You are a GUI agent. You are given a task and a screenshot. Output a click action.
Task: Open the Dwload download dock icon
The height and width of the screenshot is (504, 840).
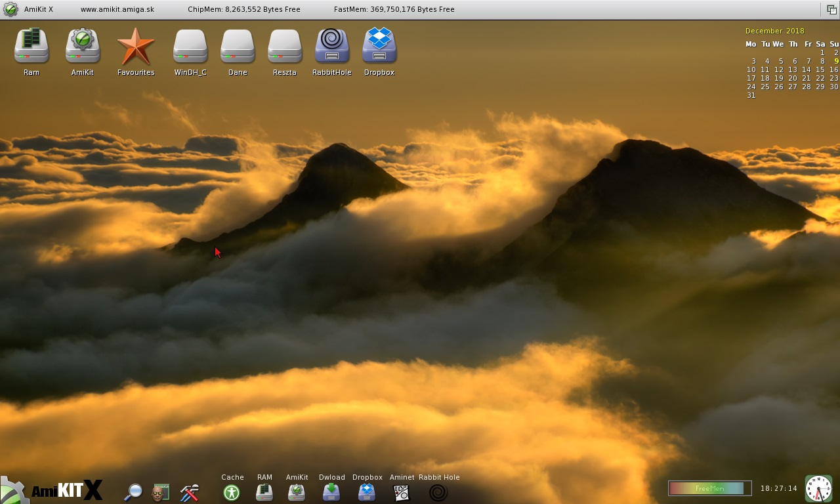coord(331,492)
